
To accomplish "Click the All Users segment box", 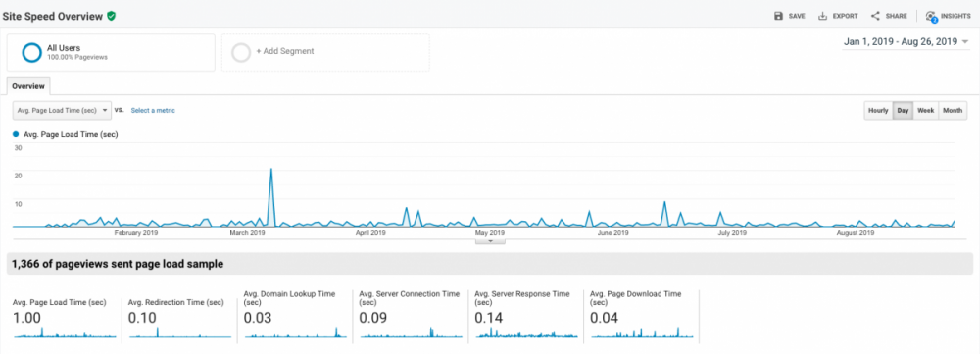I will pos(111,53).
